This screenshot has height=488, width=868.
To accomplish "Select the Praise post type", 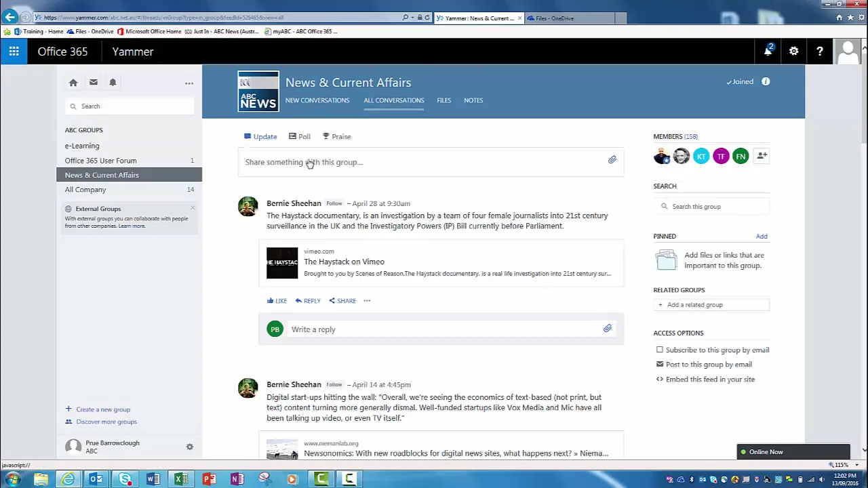I will [336, 137].
